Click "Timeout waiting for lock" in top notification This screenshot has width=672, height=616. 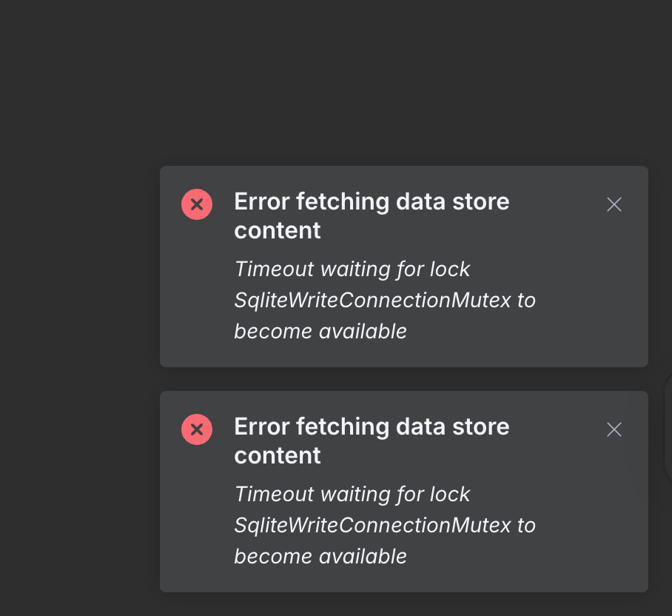tap(352, 269)
